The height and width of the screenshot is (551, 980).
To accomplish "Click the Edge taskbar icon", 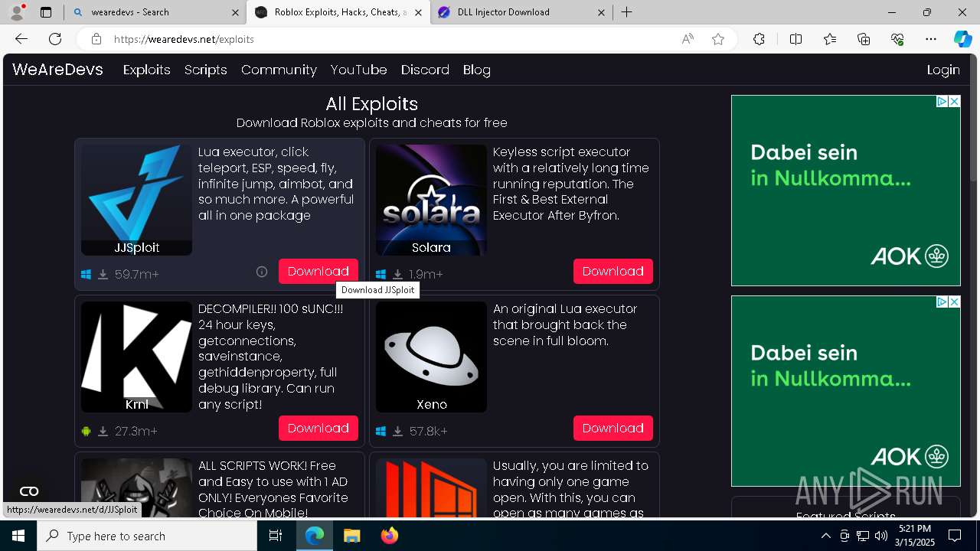I will click(x=315, y=536).
